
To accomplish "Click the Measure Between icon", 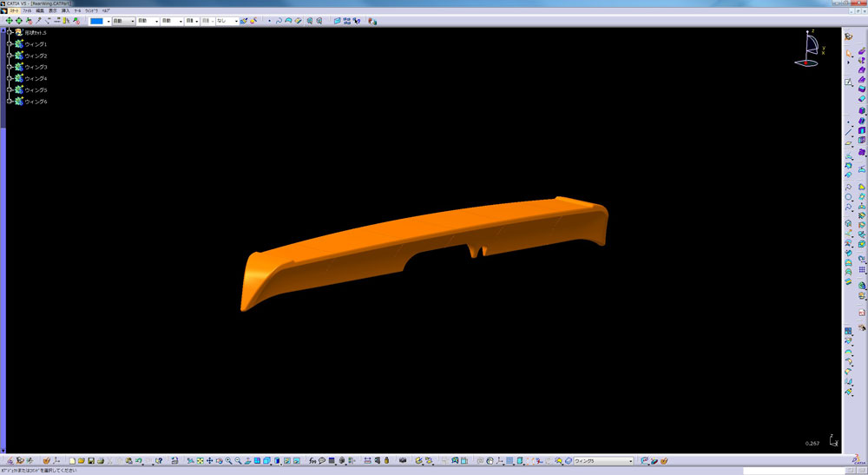I will pos(368,460).
